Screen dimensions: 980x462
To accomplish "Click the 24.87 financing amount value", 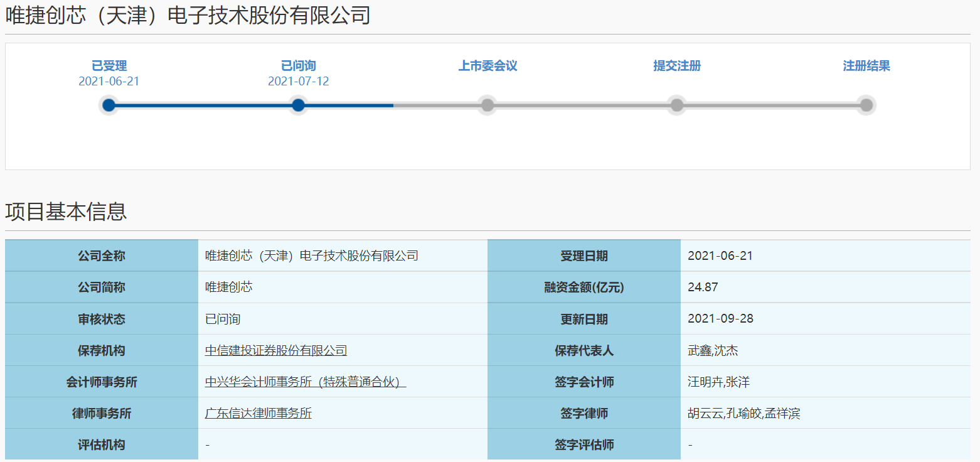I will 703,287.
